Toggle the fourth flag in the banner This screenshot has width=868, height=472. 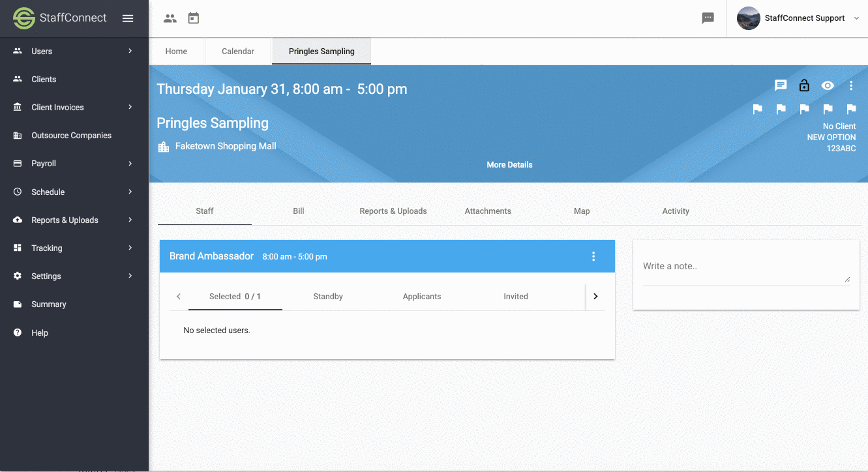(828, 109)
